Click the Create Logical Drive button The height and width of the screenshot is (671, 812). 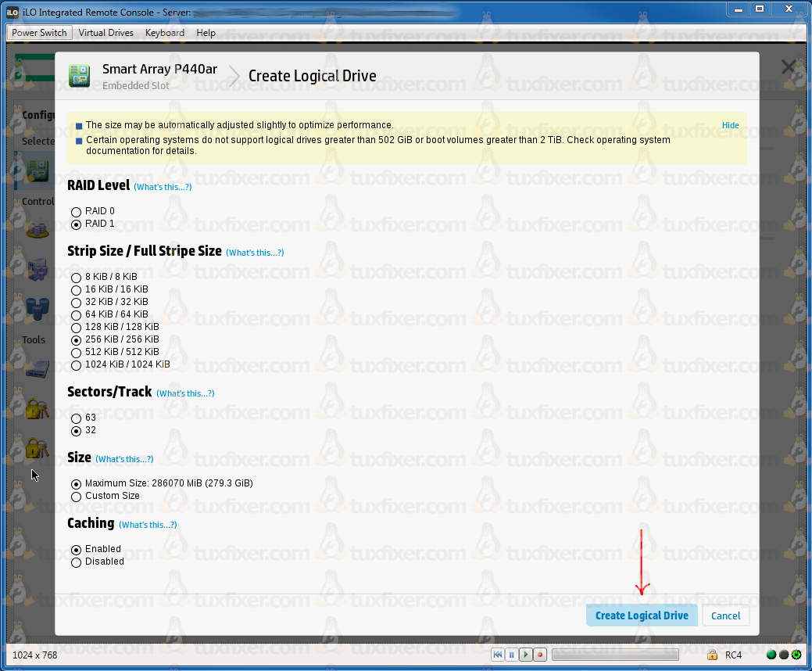642,615
